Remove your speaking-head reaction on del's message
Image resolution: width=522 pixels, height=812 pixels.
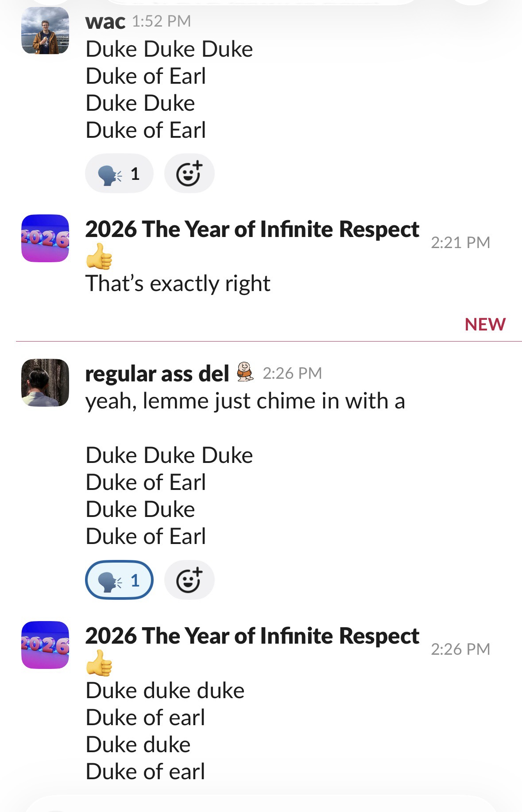(119, 580)
